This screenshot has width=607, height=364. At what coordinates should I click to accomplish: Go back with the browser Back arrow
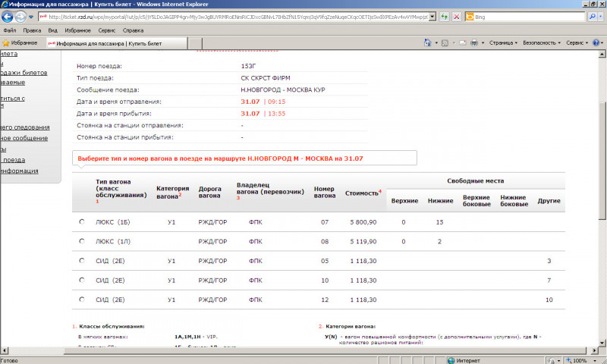click(7, 17)
